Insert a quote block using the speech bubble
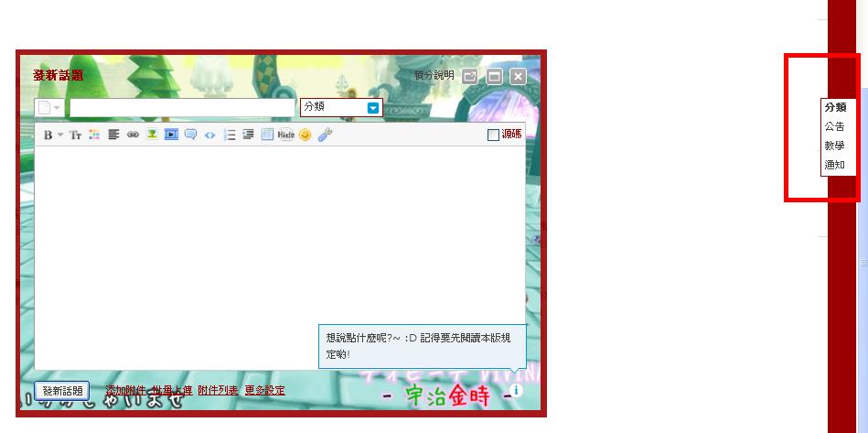Image resolution: width=868 pixels, height=433 pixels. [190, 135]
